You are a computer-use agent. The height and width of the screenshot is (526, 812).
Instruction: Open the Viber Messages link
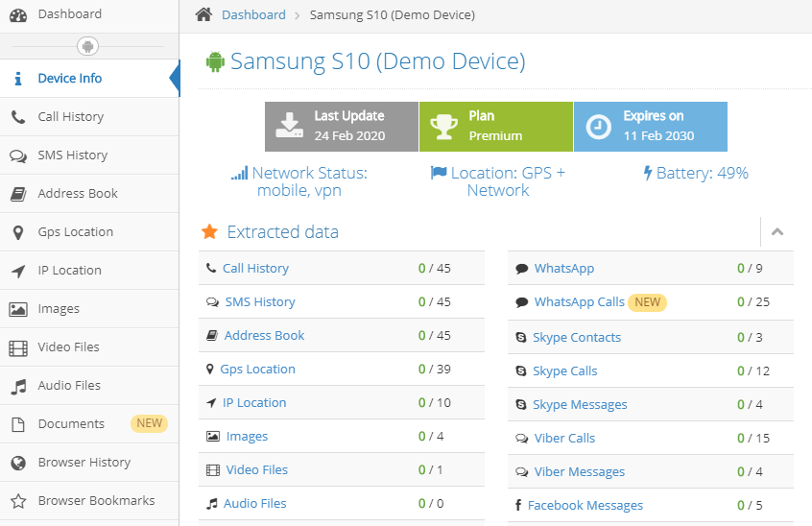[x=580, y=472]
